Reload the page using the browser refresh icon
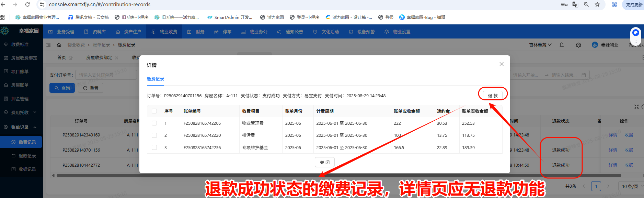 27,4
